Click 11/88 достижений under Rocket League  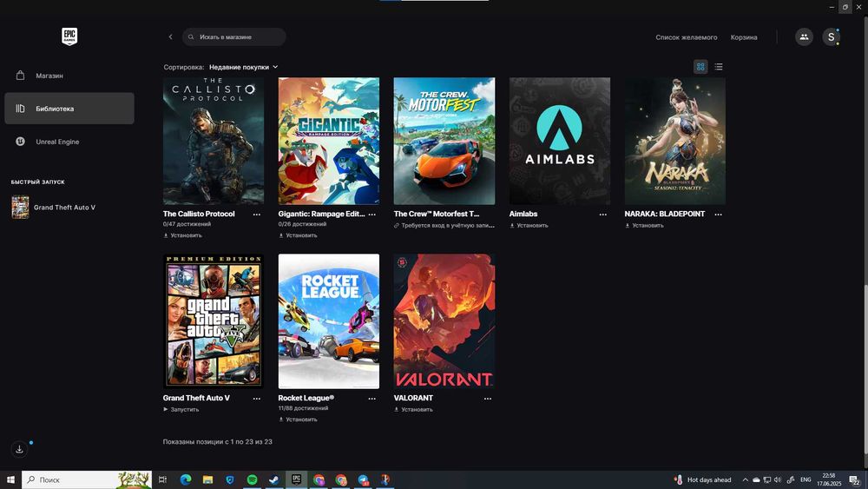[x=303, y=408]
